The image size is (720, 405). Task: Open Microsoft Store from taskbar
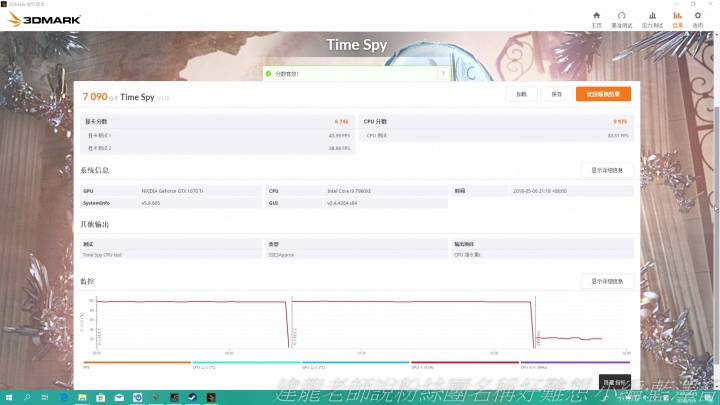(101, 398)
